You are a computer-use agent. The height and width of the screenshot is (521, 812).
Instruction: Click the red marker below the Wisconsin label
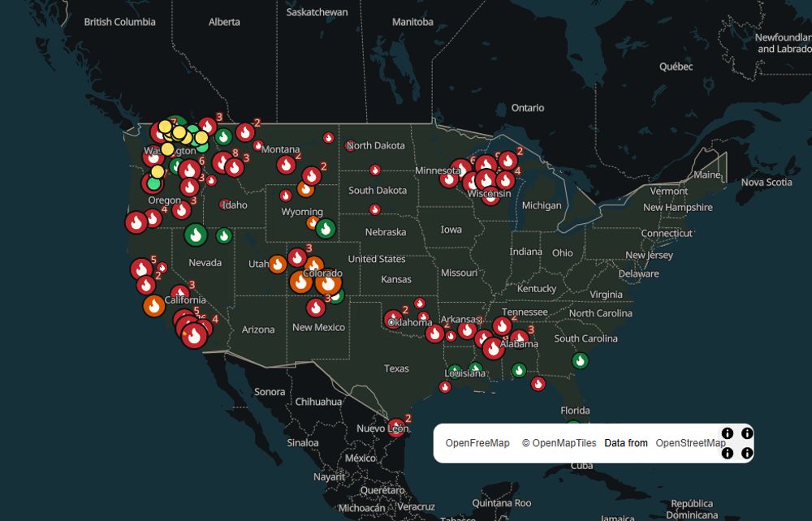pyautogui.click(x=491, y=197)
